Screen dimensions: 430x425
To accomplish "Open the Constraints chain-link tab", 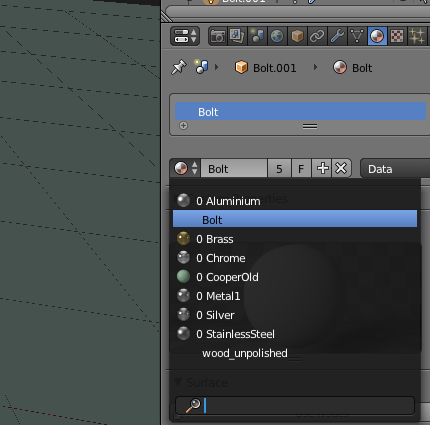I will [317, 36].
